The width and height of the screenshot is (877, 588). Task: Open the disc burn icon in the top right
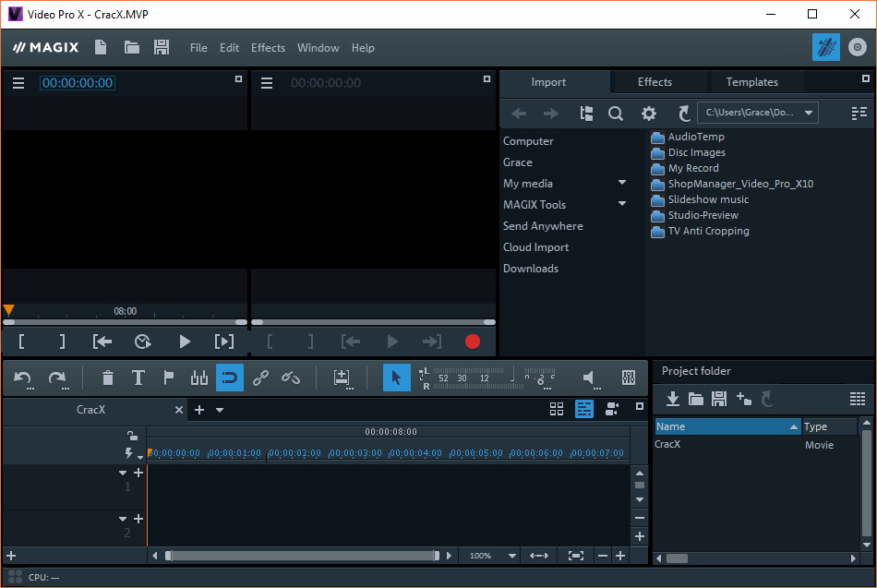[x=857, y=47]
